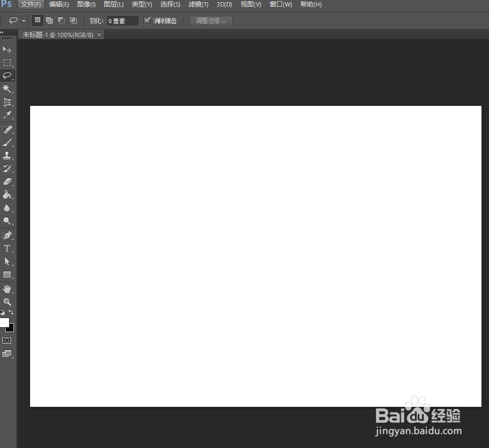
Task: Open the 选择(S) menu
Action: [171, 5]
